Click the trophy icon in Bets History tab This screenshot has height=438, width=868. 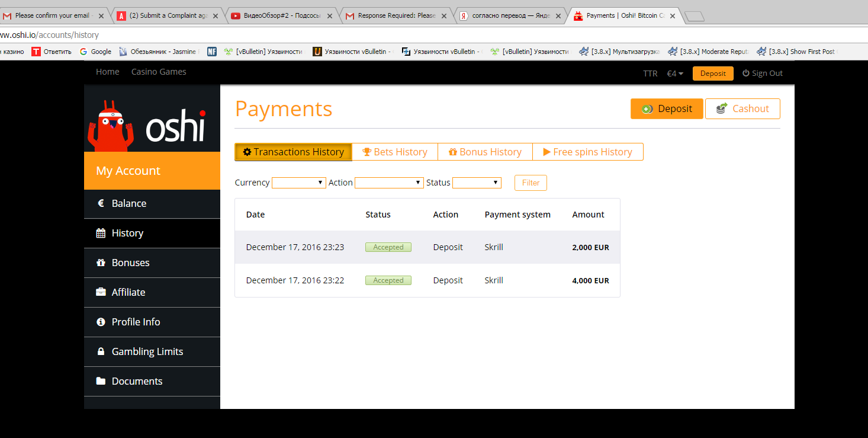click(x=367, y=152)
